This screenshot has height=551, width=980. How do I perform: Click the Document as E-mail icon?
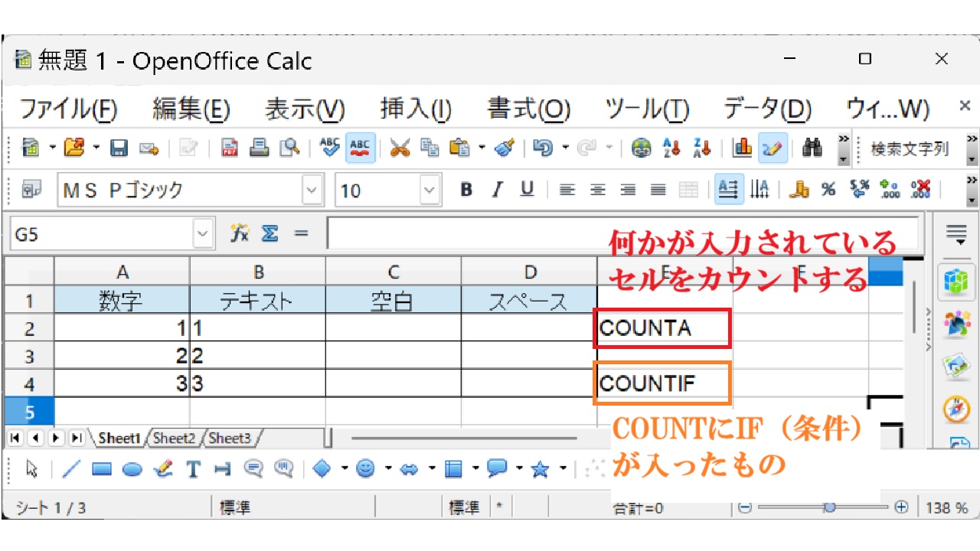click(x=149, y=148)
